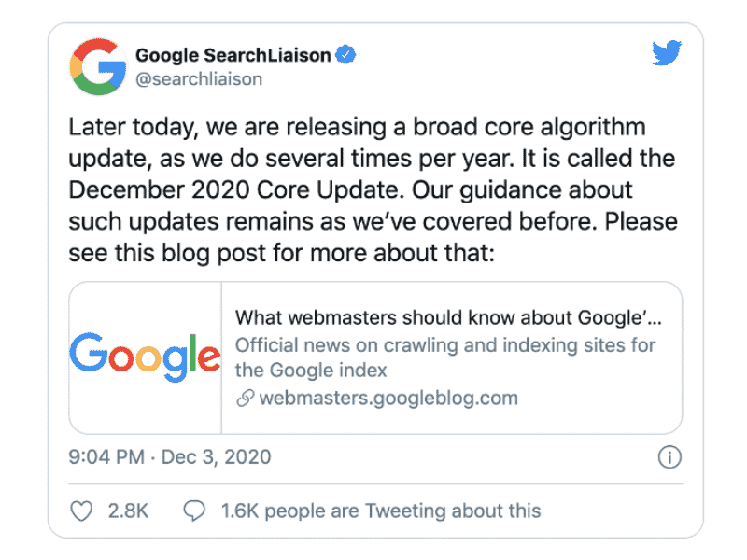This screenshot has width=747, height=560.
Task: Click the card description about crawling and indexing
Action: 445,357
